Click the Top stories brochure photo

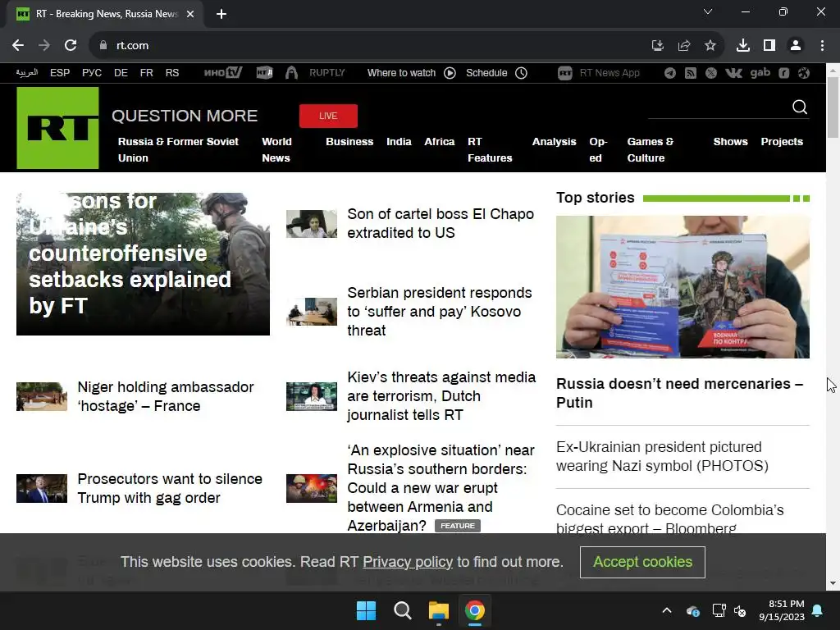click(x=682, y=286)
